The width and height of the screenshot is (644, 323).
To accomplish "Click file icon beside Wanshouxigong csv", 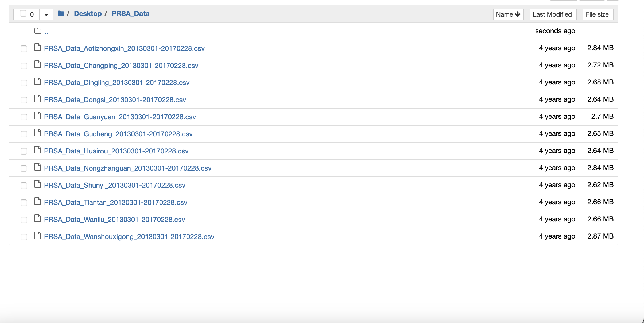I will click(x=38, y=236).
